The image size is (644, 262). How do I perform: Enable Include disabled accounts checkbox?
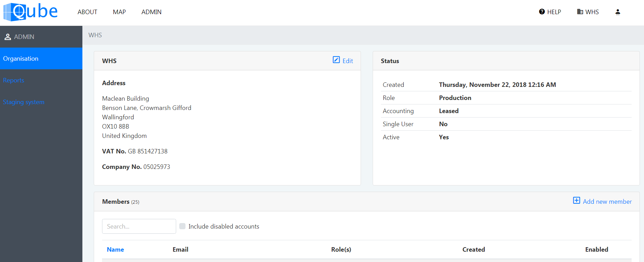(x=182, y=226)
